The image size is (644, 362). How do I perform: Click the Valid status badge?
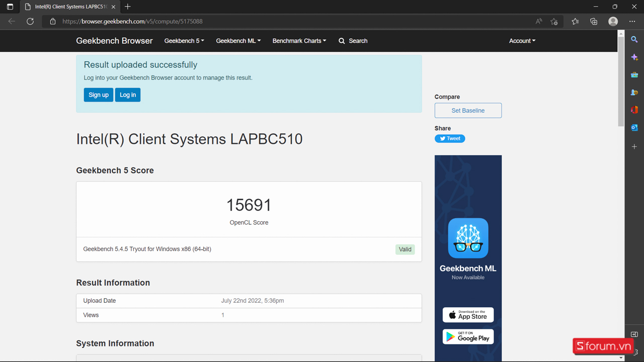tap(405, 249)
